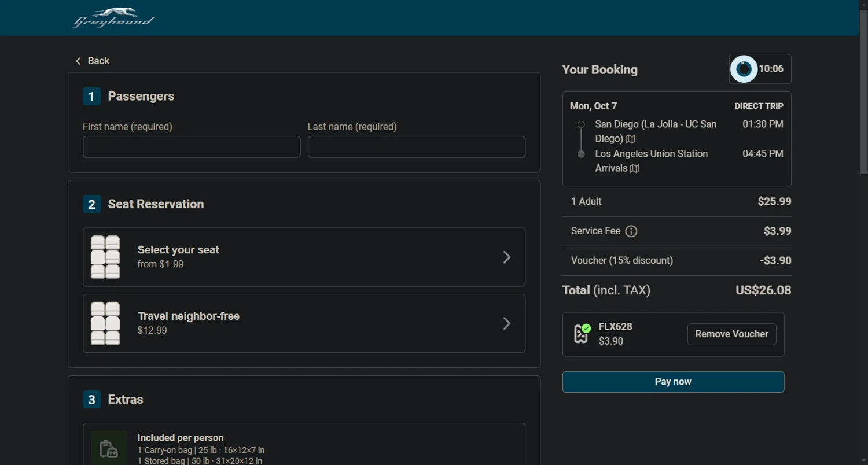Image resolution: width=868 pixels, height=465 pixels.
Task: Open the Select your seat option
Action: 304,257
